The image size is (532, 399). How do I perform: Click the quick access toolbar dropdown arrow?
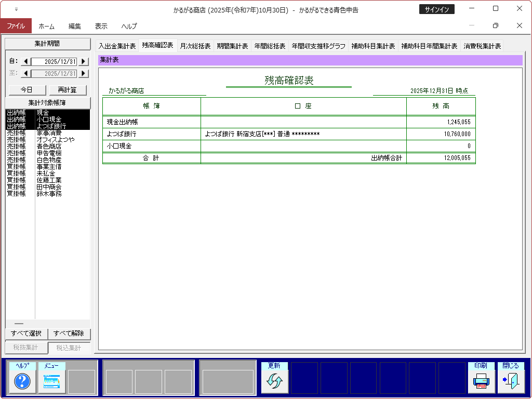pyautogui.click(x=16, y=9)
